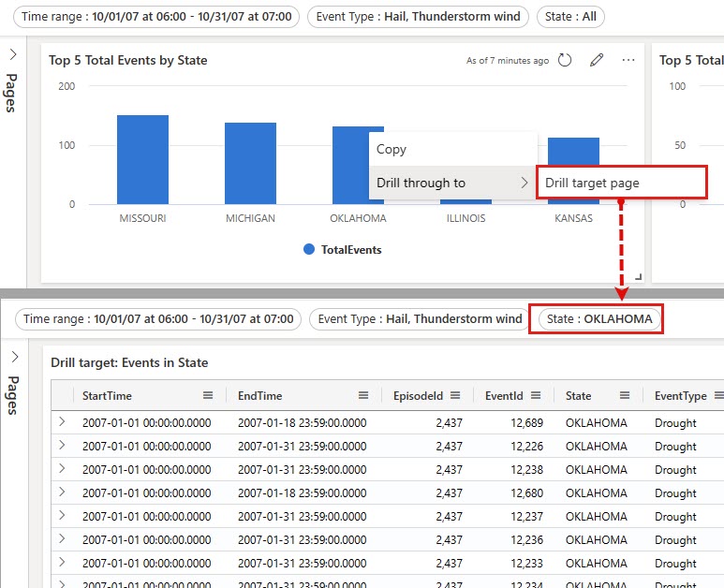This screenshot has height=588, width=724.
Task: Click the KANSAS bar in chart
Action: coord(573,152)
